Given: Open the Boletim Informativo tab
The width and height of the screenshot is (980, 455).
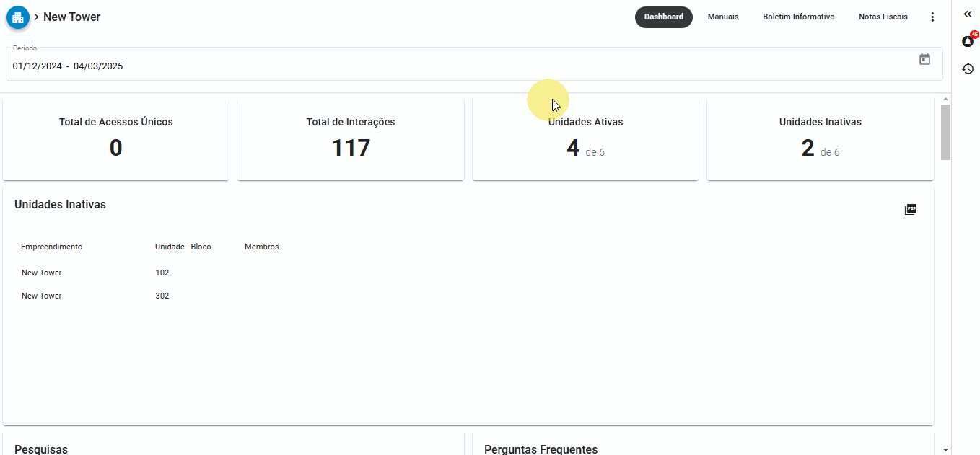Looking at the screenshot, I should (798, 17).
